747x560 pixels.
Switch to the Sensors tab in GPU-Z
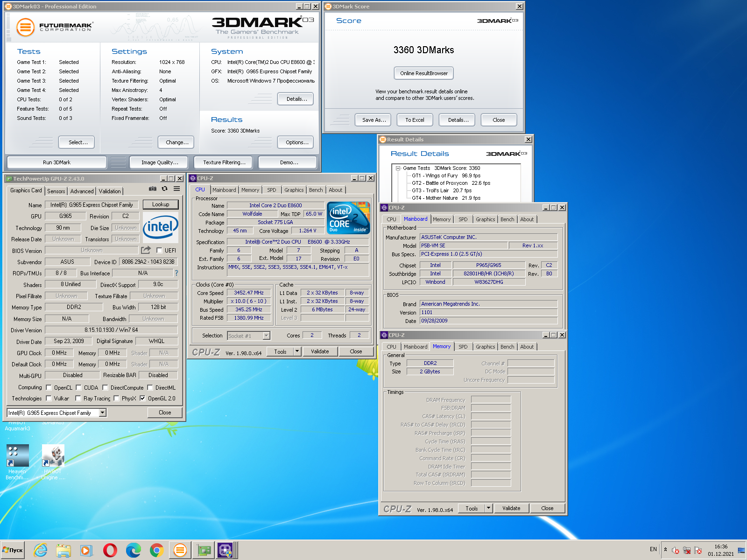click(56, 191)
